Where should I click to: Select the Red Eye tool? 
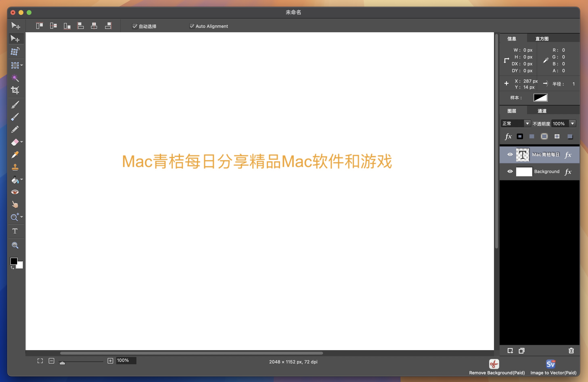tap(15, 192)
